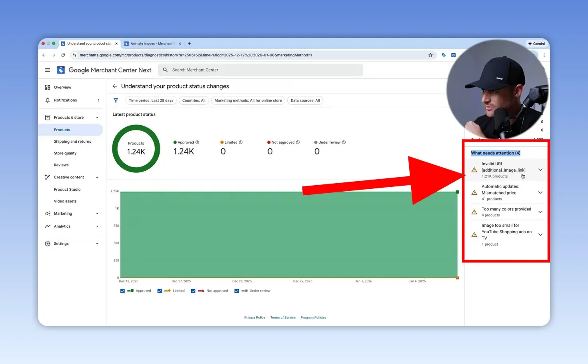Expand Image too small for YouTube issue
Screen dimensions: 588x364
click(x=540, y=235)
